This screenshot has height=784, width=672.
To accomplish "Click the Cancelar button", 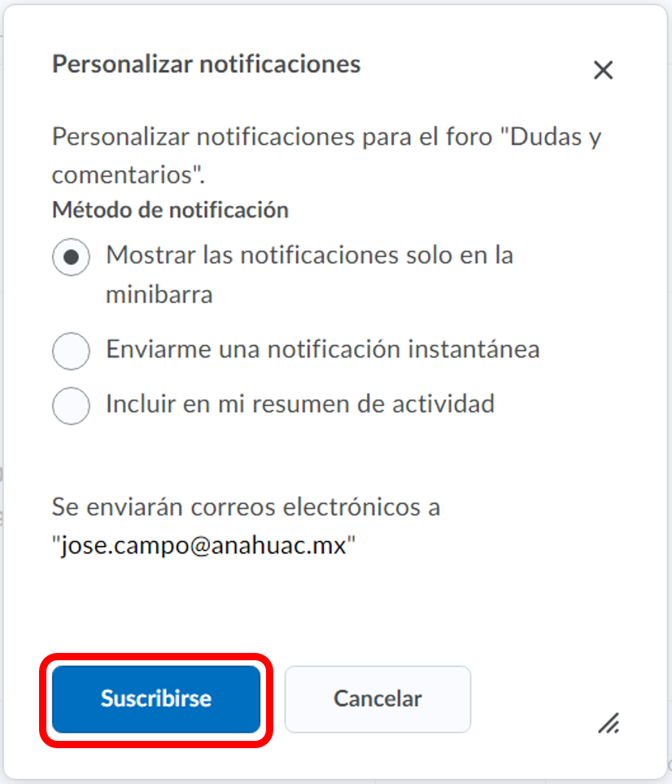I will (377, 699).
